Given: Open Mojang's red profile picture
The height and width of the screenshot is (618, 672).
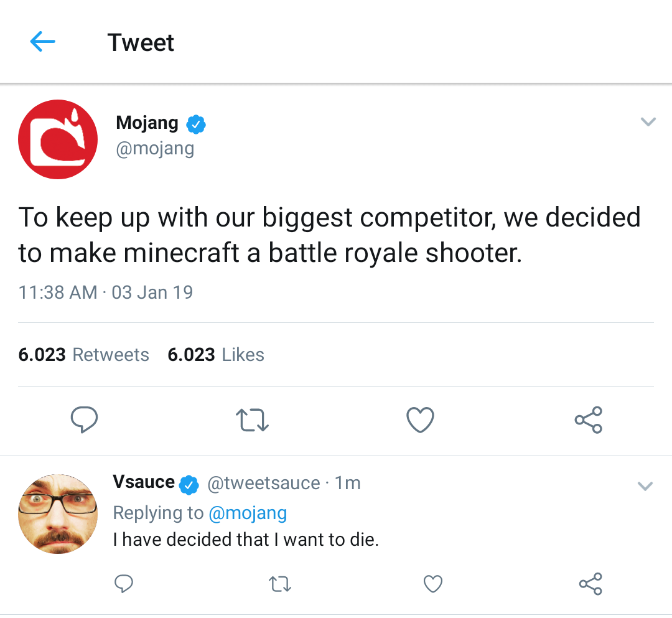Looking at the screenshot, I should pos(58,139).
